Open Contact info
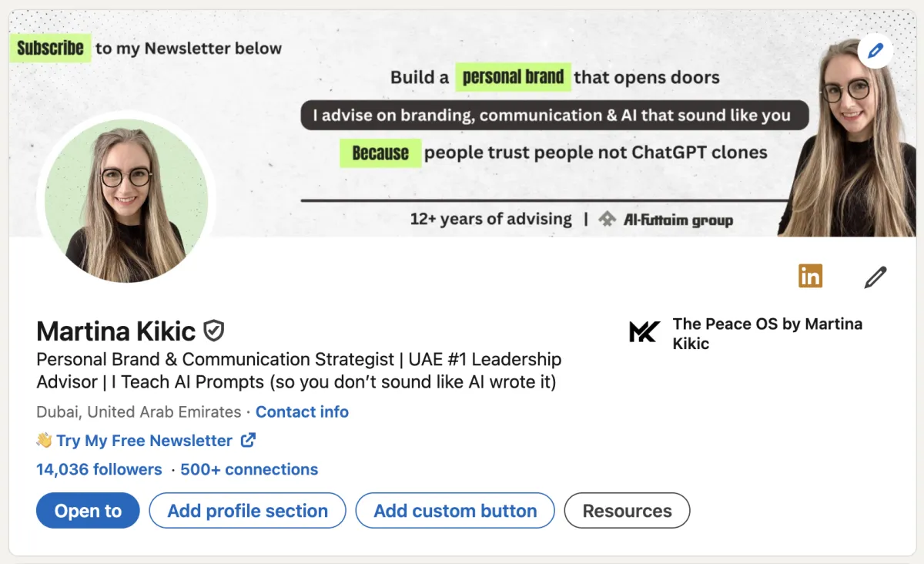The width and height of the screenshot is (924, 564). 302,411
